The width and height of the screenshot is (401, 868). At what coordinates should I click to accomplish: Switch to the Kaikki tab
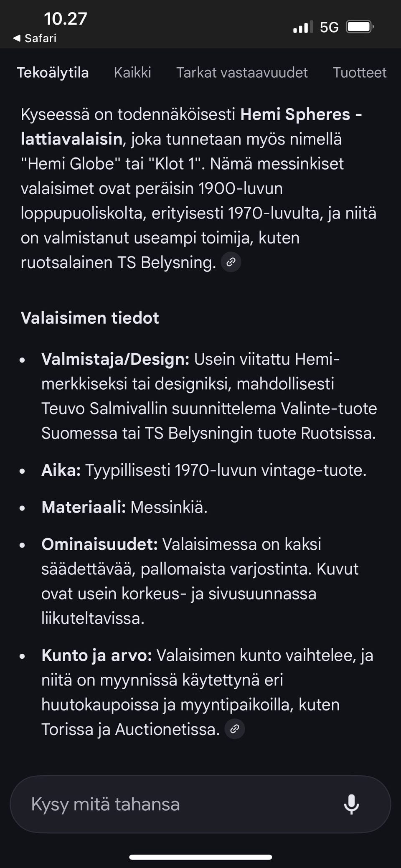pyautogui.click(x=132, y=72)
